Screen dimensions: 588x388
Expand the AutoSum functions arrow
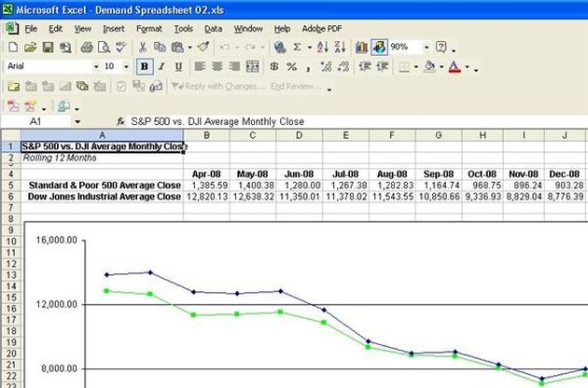coord(309,48)
